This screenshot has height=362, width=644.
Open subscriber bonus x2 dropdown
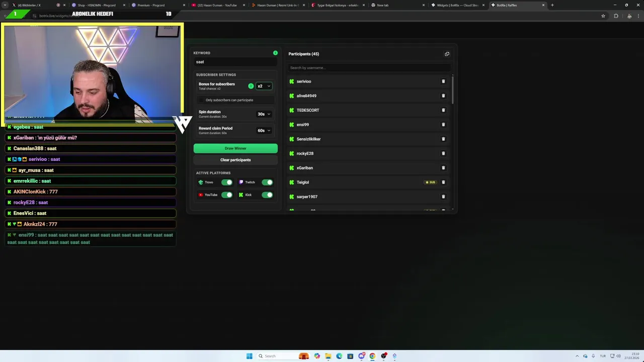(264, 86)
